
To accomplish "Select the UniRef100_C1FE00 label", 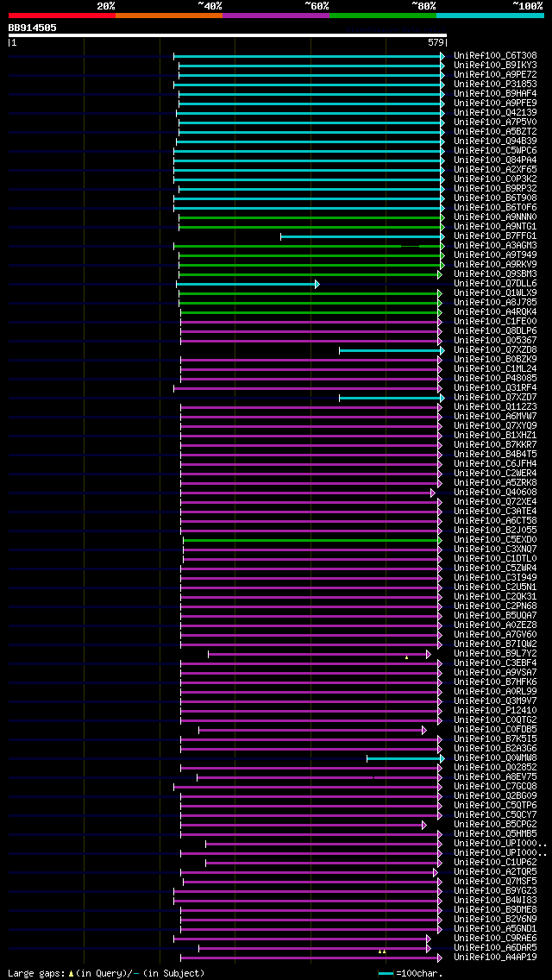I will (495, 322).
